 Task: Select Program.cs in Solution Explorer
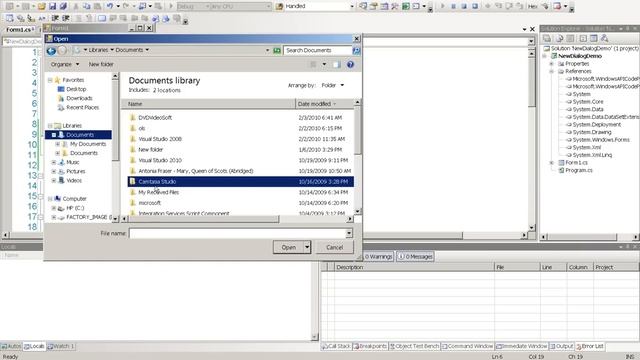point(579,171)
